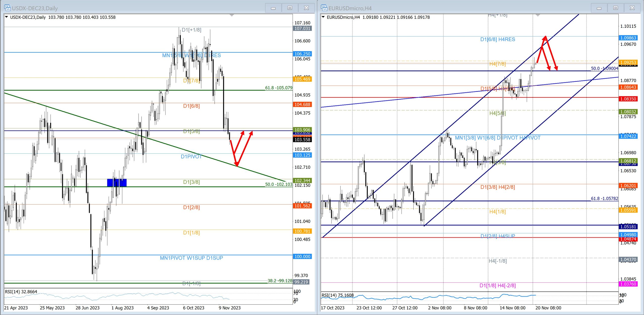Maximize the USDX-DEC23 Daily chart window
This screenshot has height=315, width=644.
point(290,8)
